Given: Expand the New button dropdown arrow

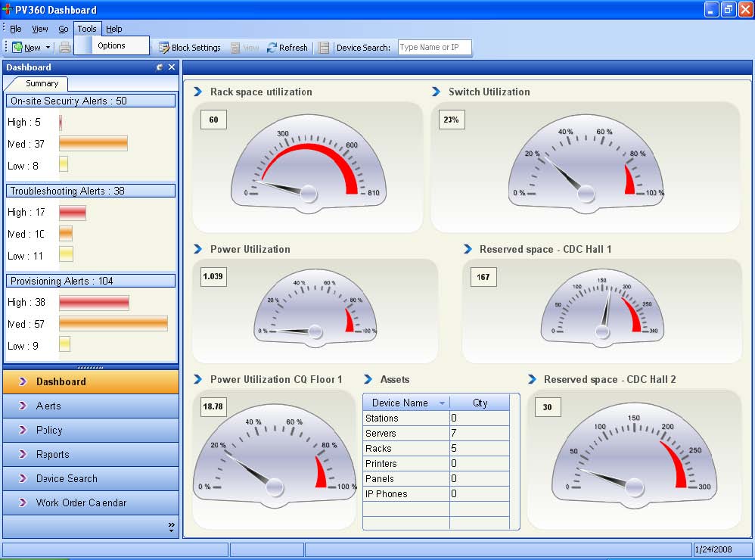Looking at the screenshot, I should pos(48,48).
